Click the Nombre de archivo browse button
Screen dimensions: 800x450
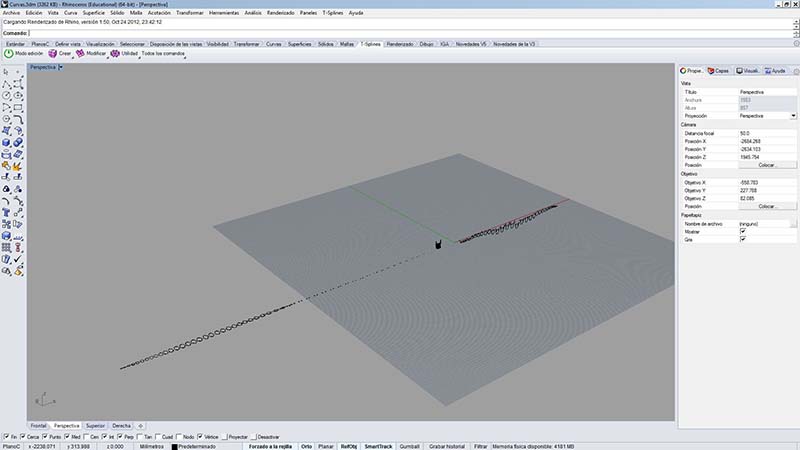coord(793,224)
